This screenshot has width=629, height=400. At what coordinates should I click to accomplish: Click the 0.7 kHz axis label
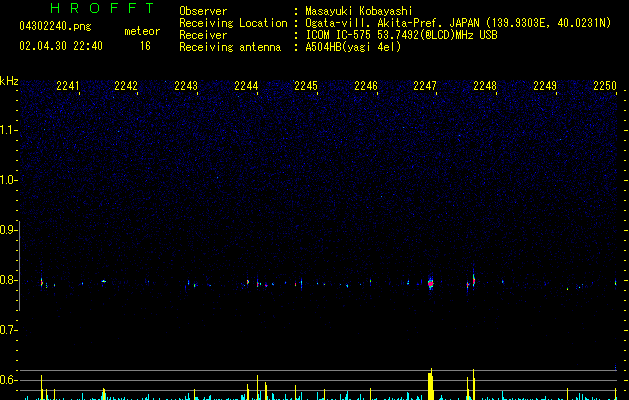(8, 330)
